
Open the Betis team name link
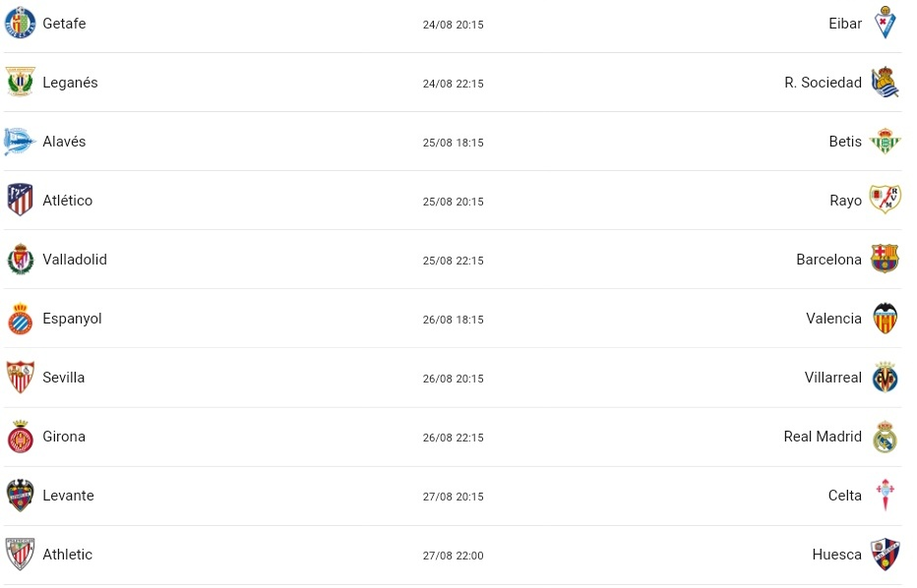pos(845,142)
